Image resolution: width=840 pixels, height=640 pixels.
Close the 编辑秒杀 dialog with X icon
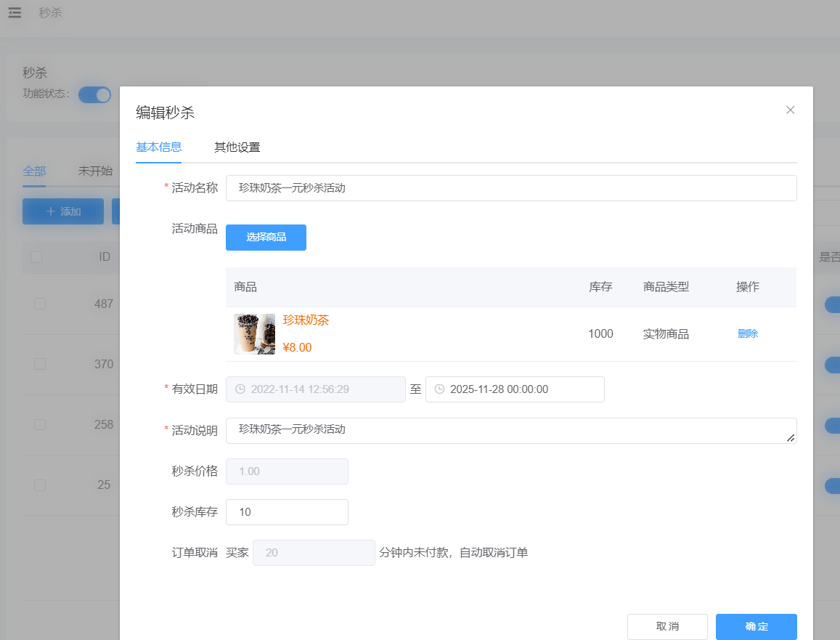pyautogui.click(x=791, y=110)
